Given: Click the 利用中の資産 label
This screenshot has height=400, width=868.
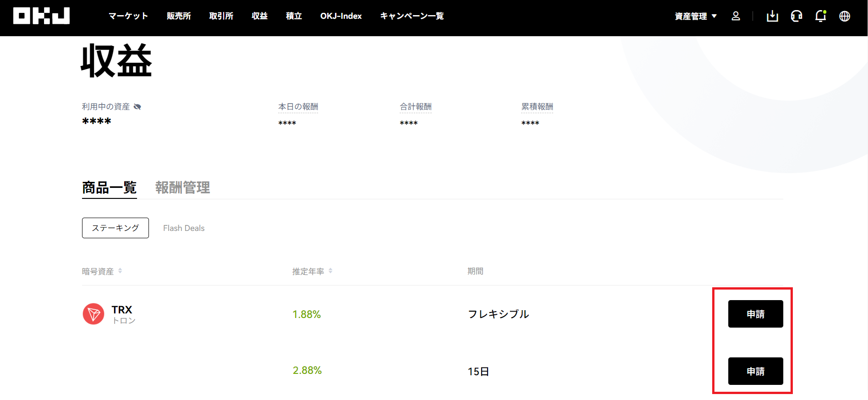Looking at the screenshot, I should coord(106,107).
